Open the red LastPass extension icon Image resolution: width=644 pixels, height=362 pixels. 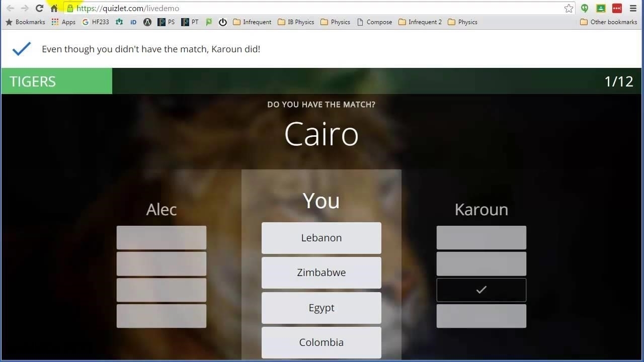[x=617, y=8]
